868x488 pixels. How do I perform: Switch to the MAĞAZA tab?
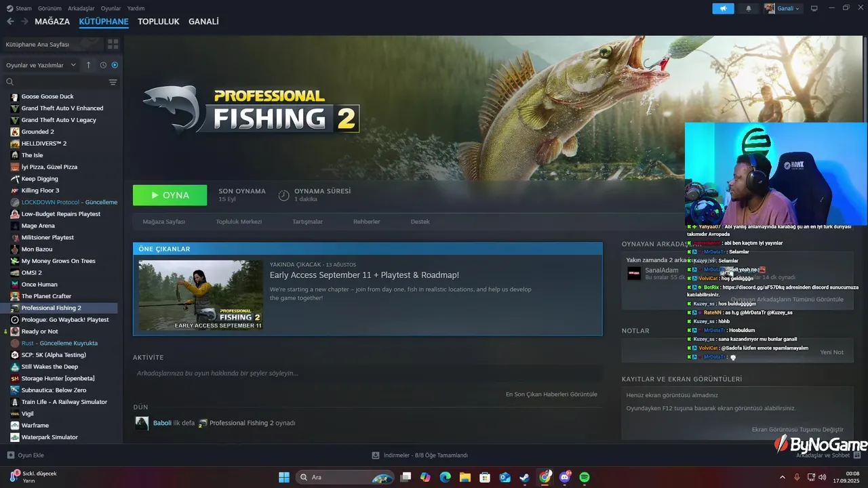(x=52, y=22)
